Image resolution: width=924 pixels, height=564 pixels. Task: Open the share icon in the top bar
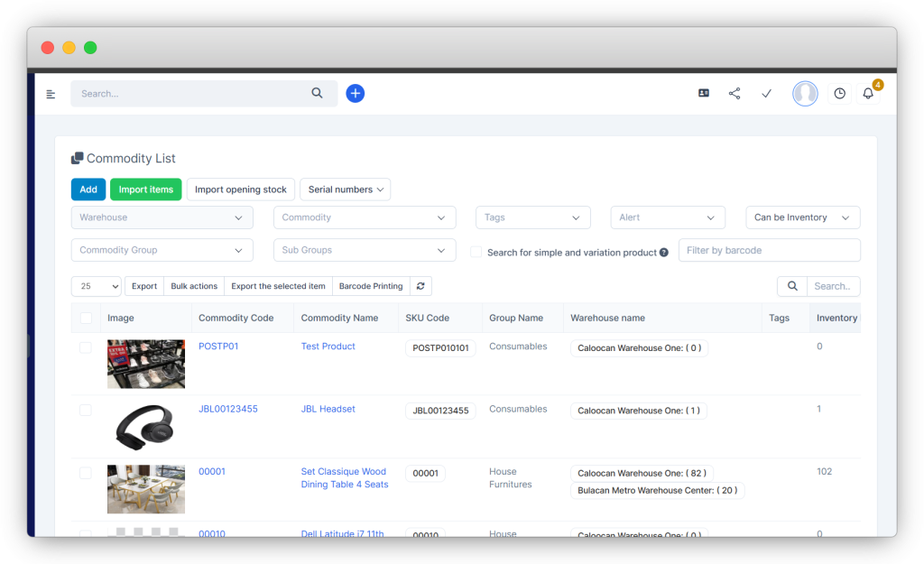coord(735,94)
